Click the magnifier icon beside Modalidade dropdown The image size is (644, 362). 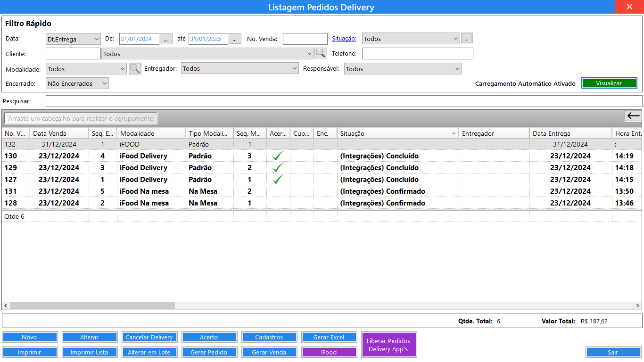coord(135,69)
